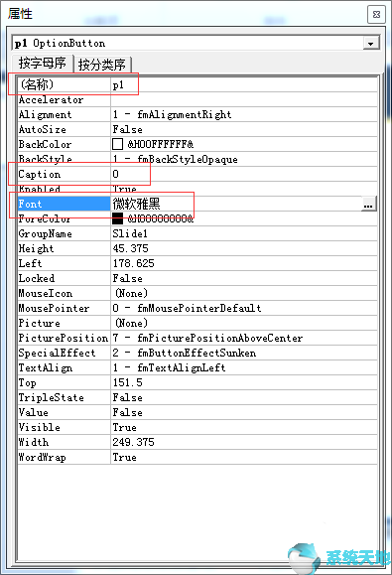Select the AutoSize property
Viewport: 392px width, 575px height.
click(65, 129)
